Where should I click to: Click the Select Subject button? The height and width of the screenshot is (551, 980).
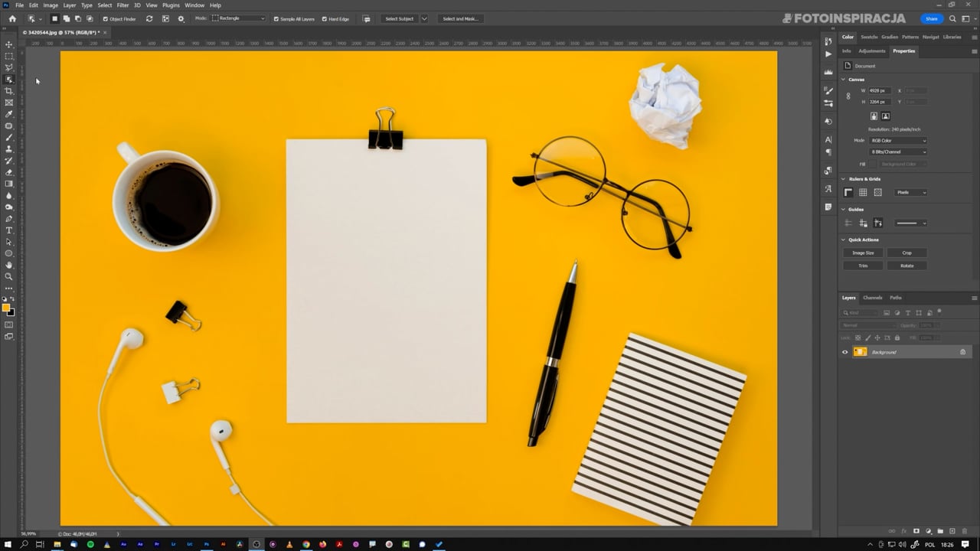(400, 18)
